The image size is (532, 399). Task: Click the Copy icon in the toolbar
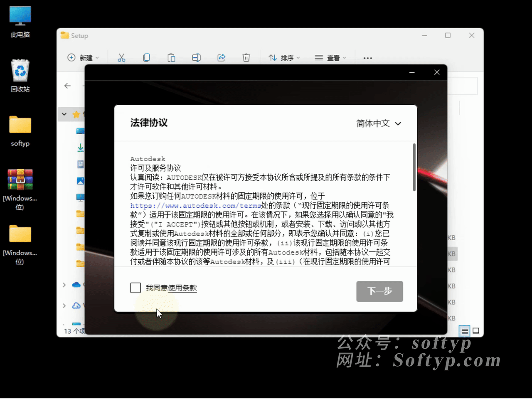146,57
